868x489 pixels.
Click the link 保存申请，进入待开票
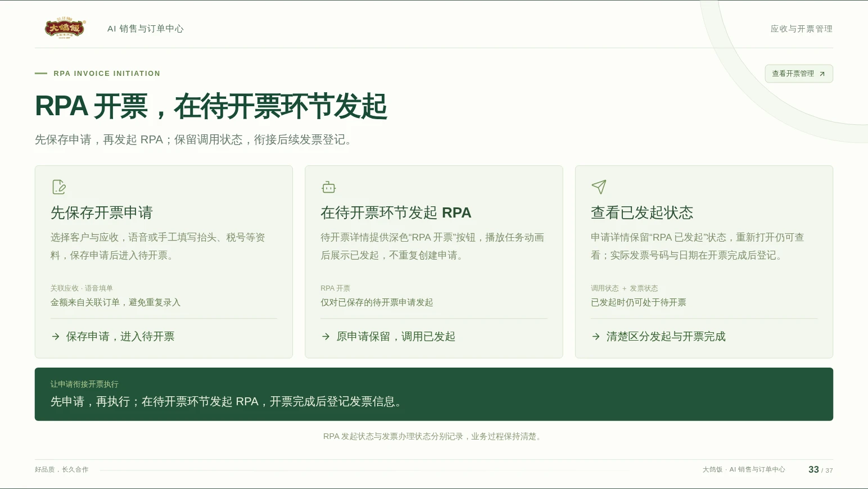coord(120,337)
